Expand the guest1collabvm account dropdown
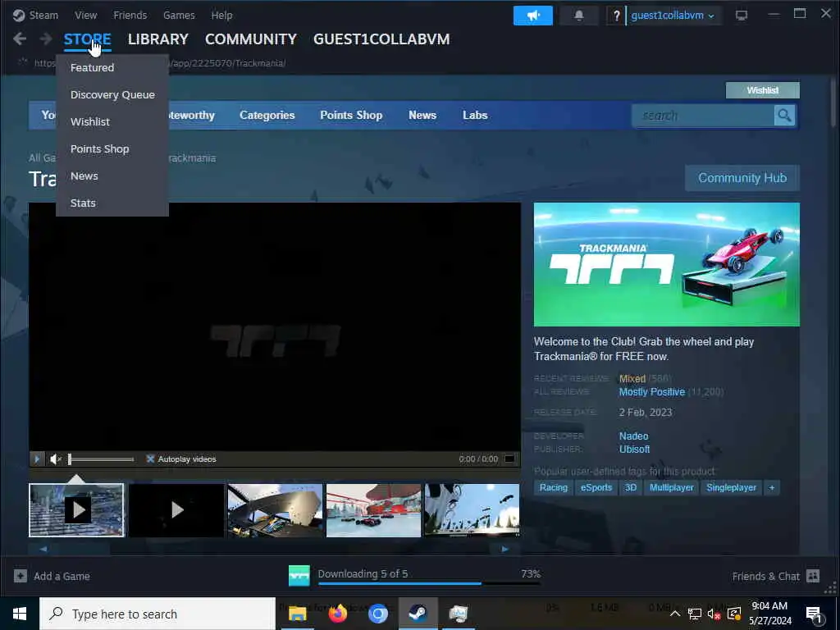The width and height of the screenshot is (840, 630). [x=673, y=16]
